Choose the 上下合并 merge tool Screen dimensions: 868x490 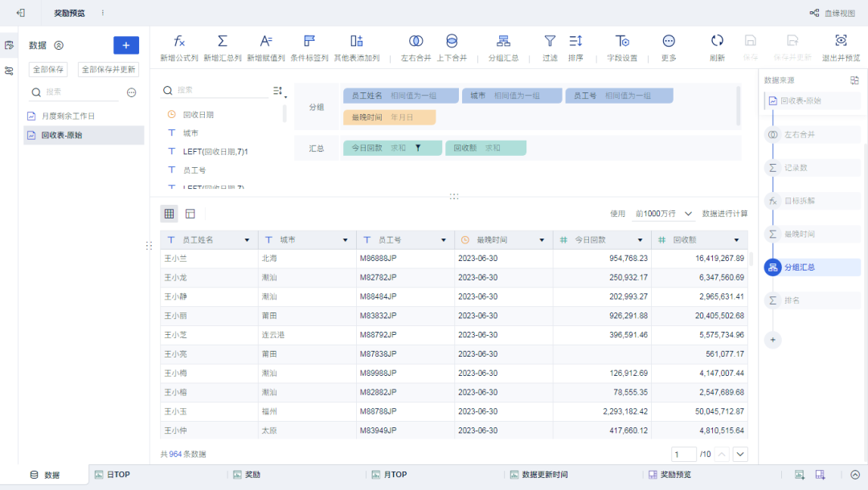pyautogui.click(x=452, y=47)
